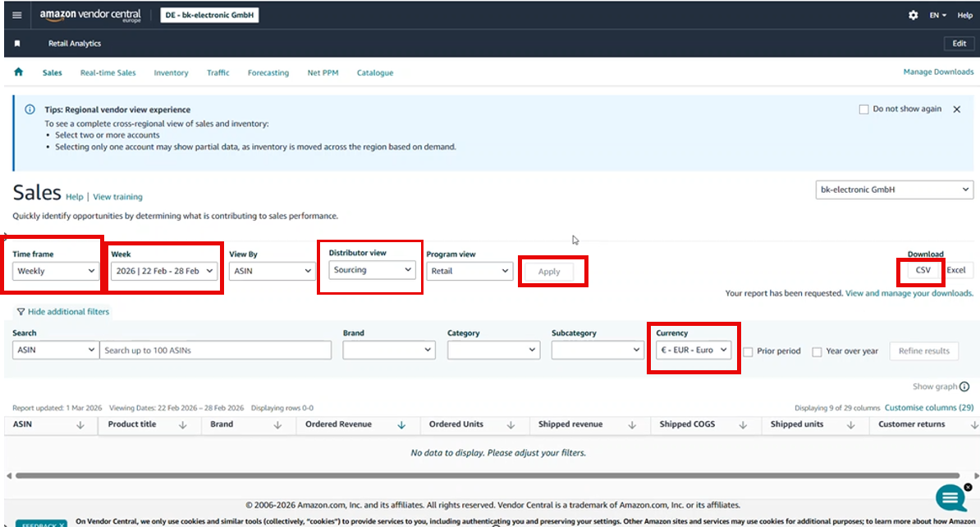This screenshot has width=980, height=527.
Task: Open the chat support bubble icon
Action: tap(950, 497)
